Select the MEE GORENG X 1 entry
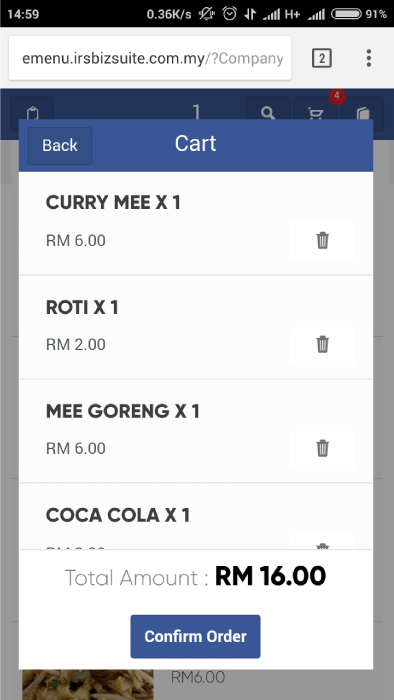394x700 pixels. [x=196, y=431]
